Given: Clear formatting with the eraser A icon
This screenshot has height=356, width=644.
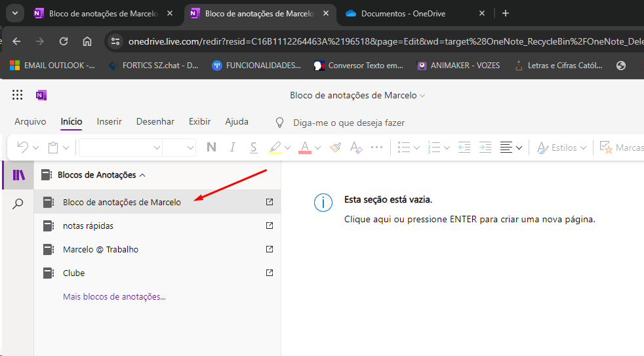Looking at the screenshot, I should [x=355, y=147].
